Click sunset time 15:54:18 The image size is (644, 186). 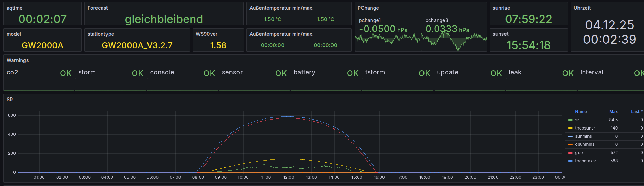click(x=529, y=45)
